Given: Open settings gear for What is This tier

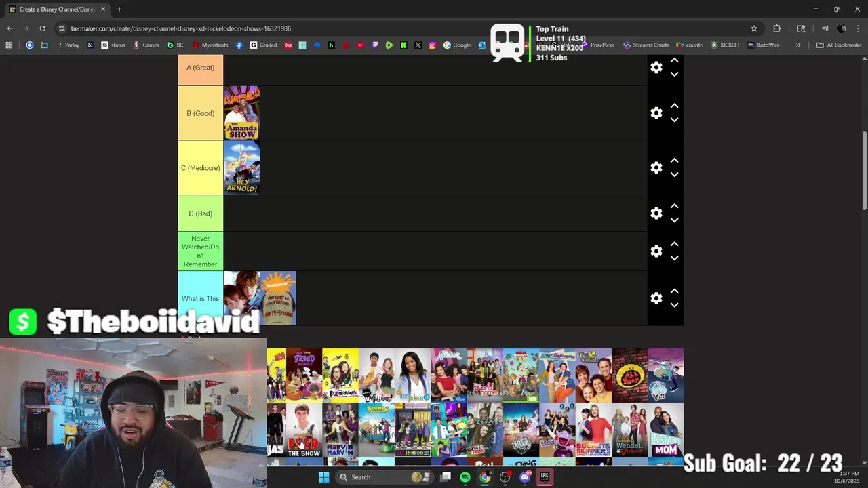Looking at the screenshot, I should point(656,298).
